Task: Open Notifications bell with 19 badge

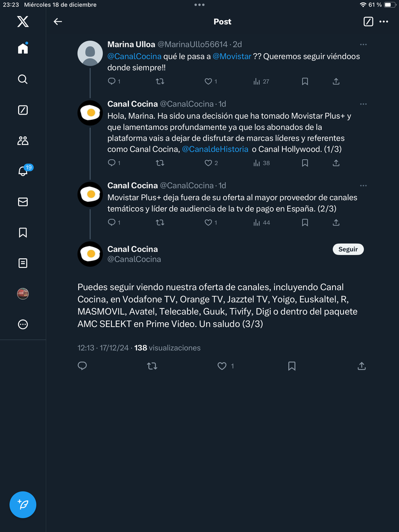Action: tap(23, 171)
